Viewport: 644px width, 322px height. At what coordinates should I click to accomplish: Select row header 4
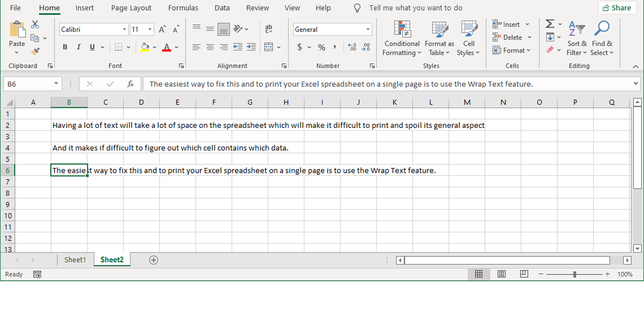tap(8, 148)
